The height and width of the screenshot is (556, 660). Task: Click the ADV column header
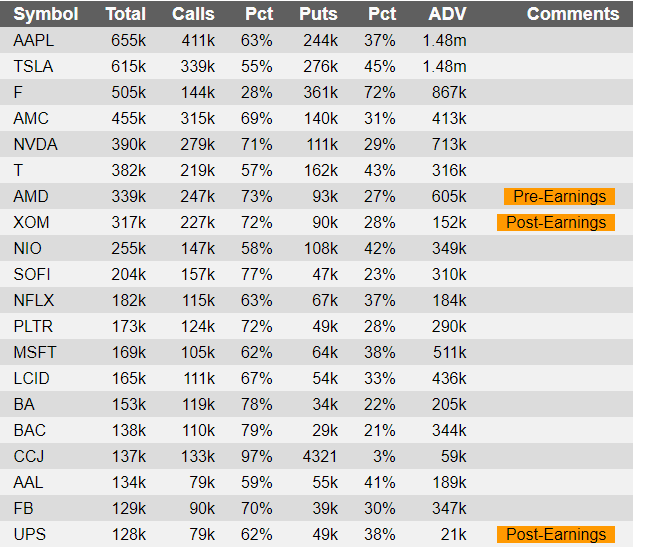click(x=447, y=14)
